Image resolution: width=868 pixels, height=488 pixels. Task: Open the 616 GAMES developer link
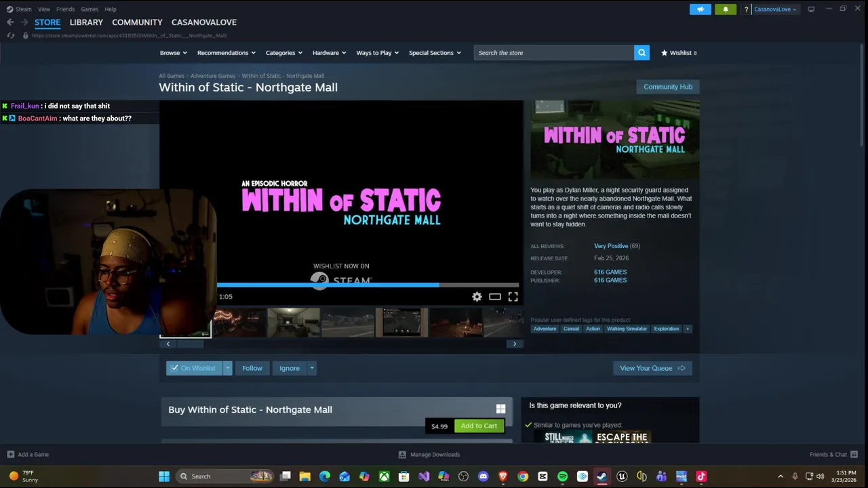[x=610, y=272]
